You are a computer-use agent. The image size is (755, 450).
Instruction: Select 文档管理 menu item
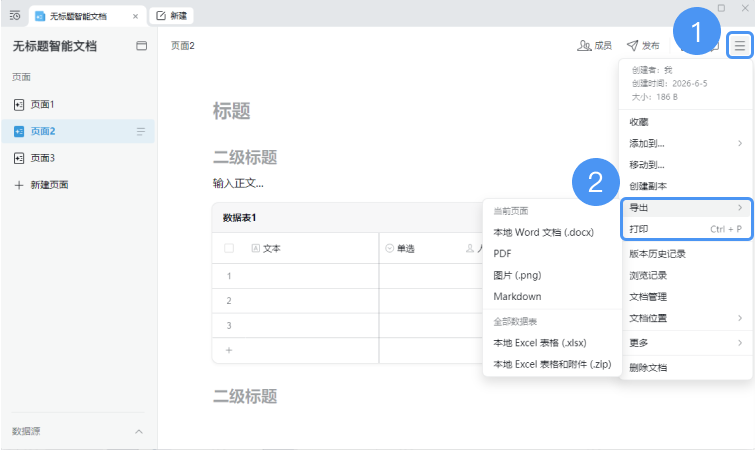click(686, 296)
